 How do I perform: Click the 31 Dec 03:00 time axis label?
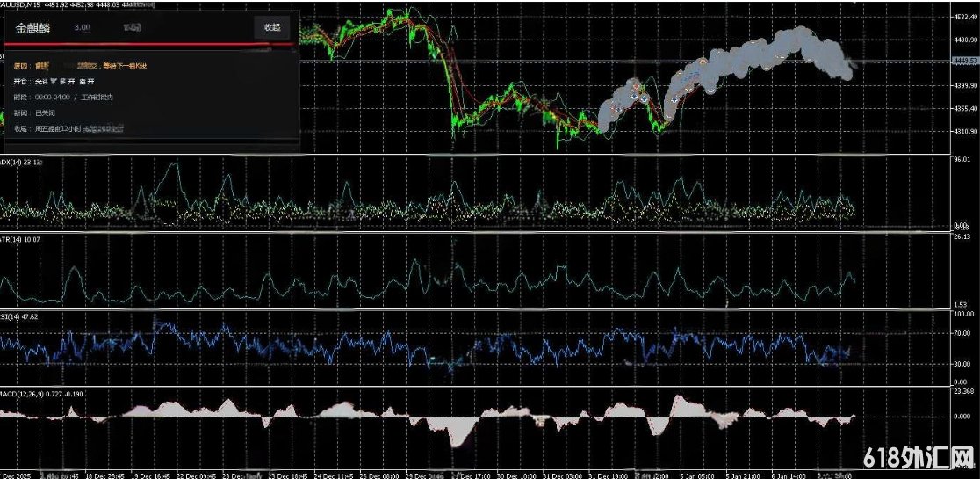point(562,475)
